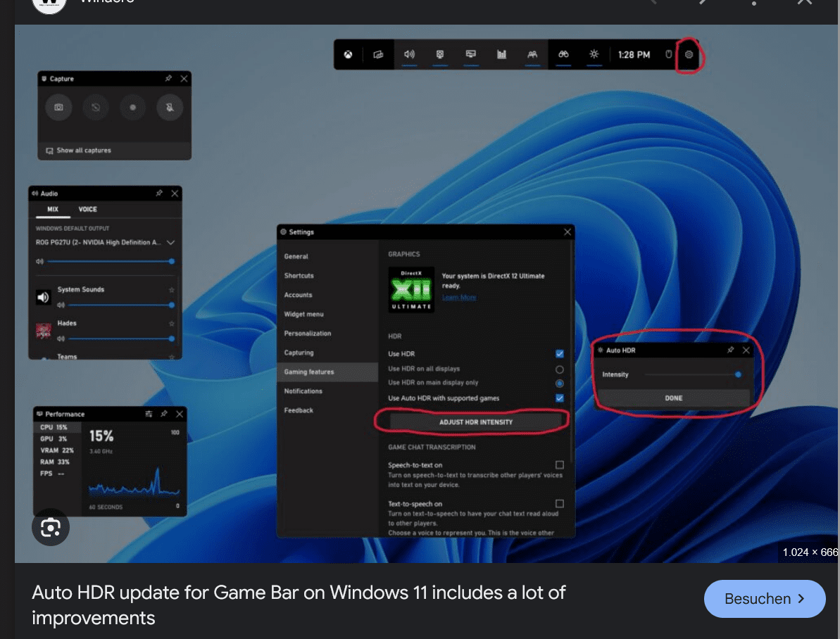The image size is (840, 639).
Task: Click DONE in the Auto HDR widget
Action: 673,398
